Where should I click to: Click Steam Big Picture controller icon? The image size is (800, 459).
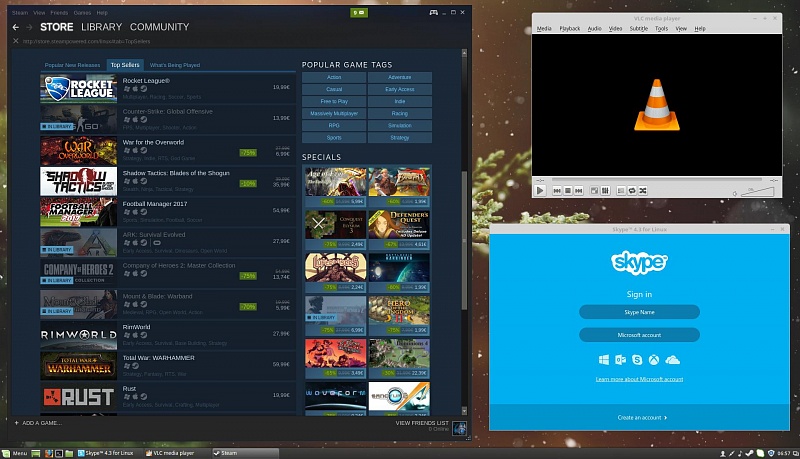(433, 12)
